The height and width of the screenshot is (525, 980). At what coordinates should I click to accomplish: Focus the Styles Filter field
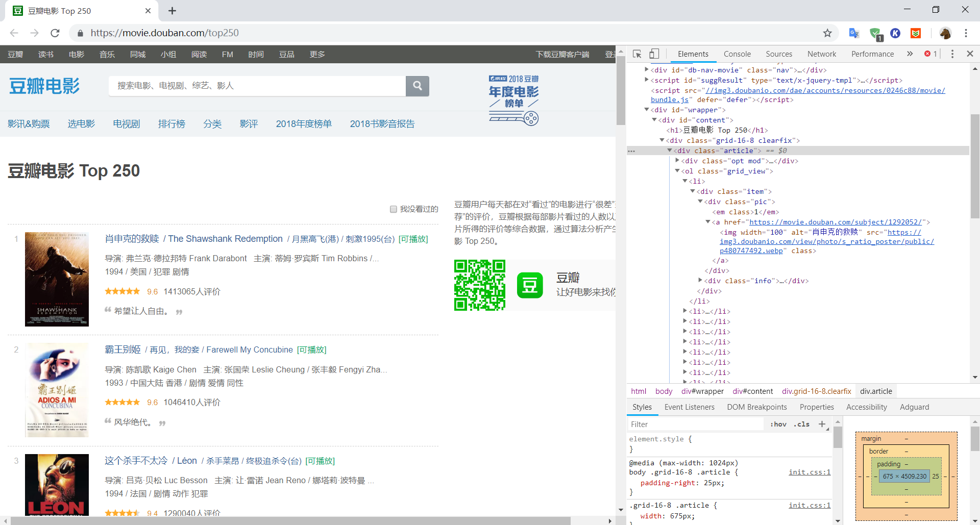696,424
